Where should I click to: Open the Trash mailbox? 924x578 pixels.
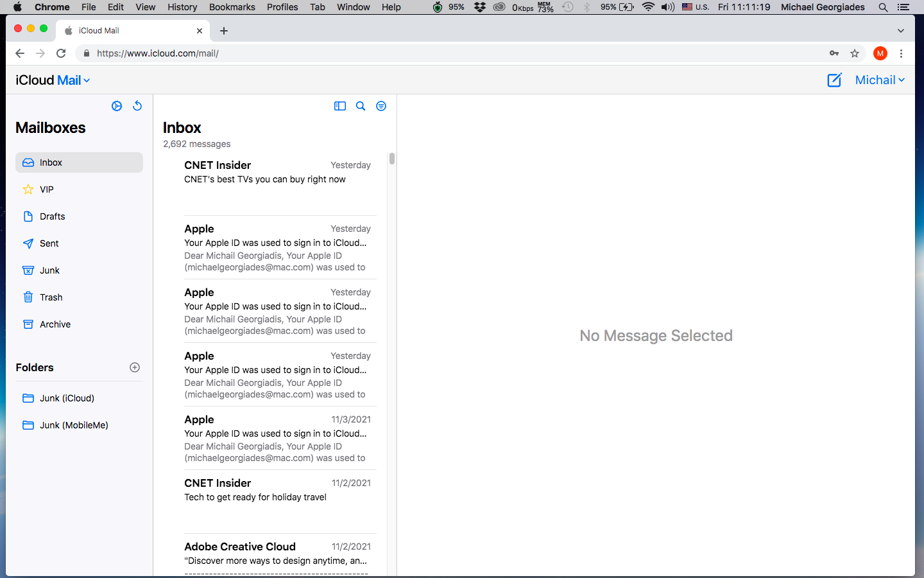point(79,297)
